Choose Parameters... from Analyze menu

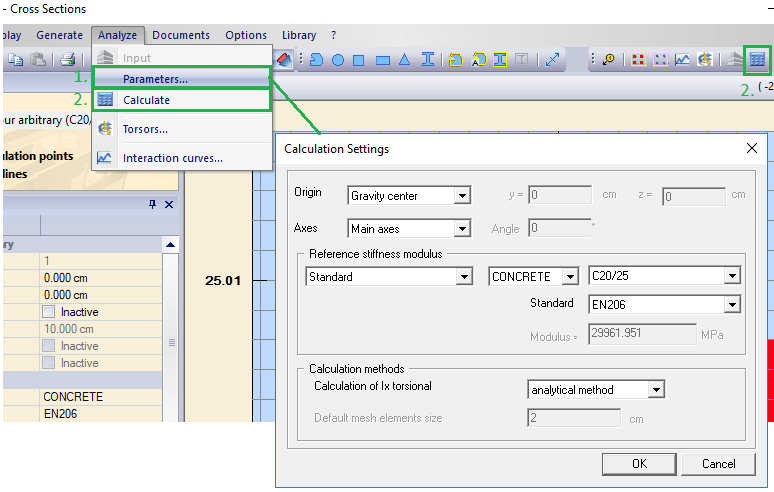(x=155, y=78)
